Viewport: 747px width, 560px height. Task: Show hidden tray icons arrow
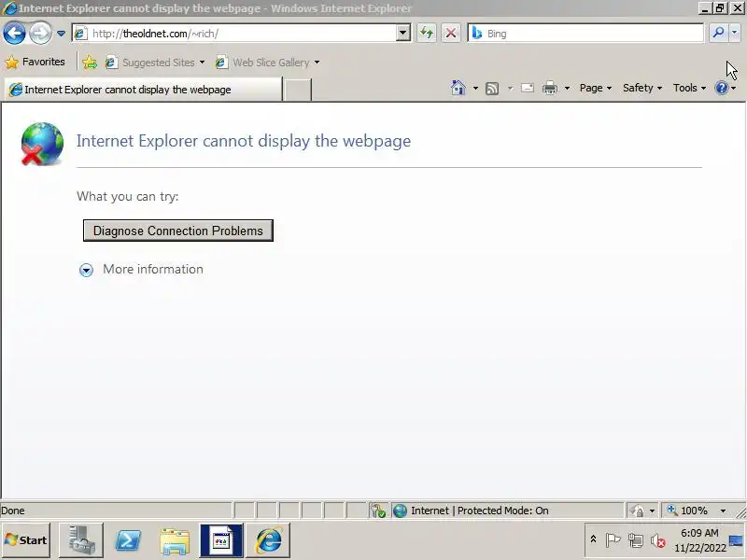(593, 539)
